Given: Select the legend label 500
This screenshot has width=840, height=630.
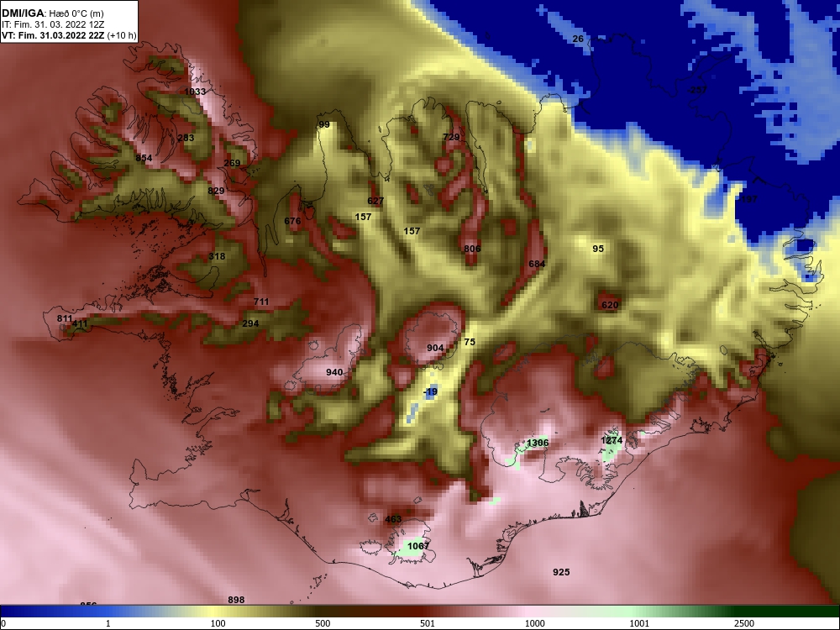Looking at the screenshot, I should point(323,623).
